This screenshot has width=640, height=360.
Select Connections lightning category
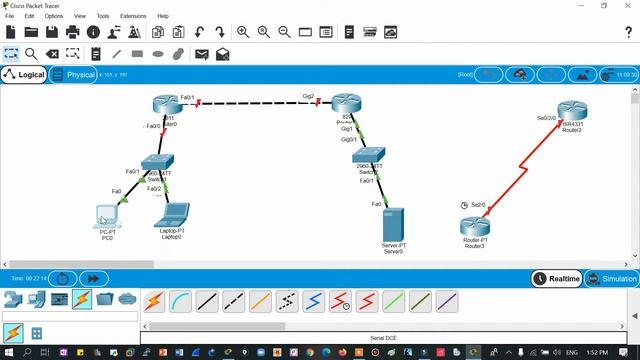tap(82, 299)
